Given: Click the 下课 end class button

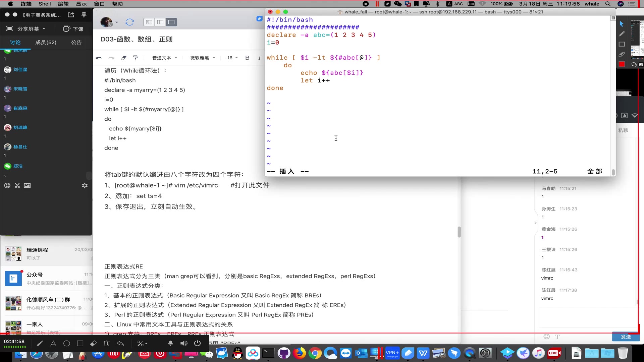Looking at the screenshot, I should tap(73, 29).
